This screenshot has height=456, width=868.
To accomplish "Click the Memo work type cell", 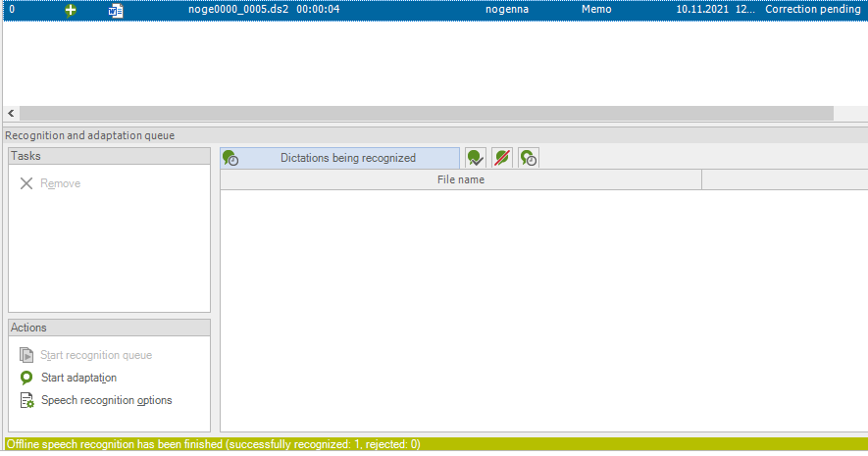I will pos(596,10).
